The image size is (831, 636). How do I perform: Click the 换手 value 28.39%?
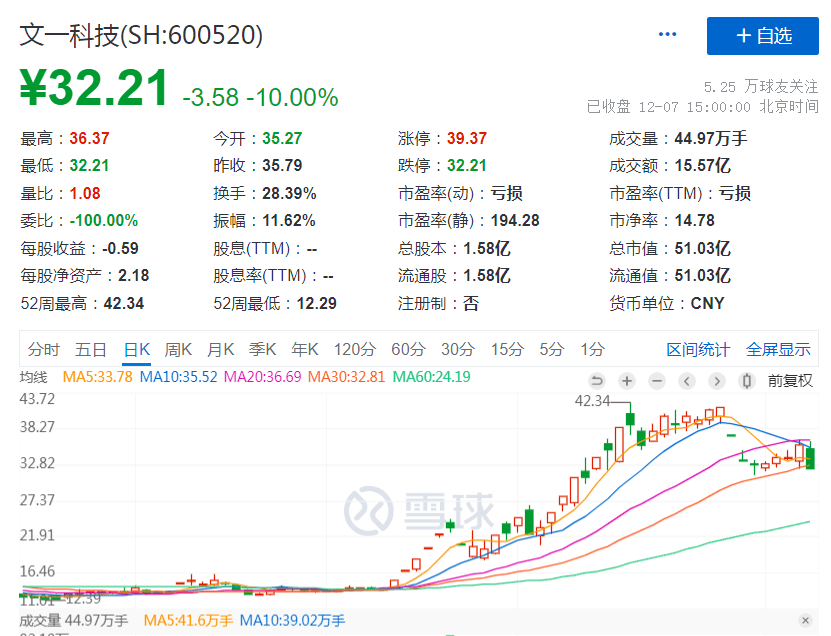289,193
